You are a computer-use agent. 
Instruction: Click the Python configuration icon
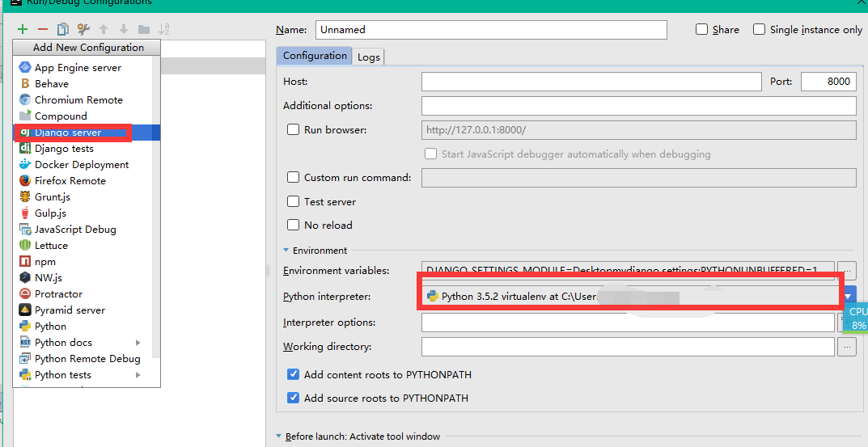[x=25, y=326]
